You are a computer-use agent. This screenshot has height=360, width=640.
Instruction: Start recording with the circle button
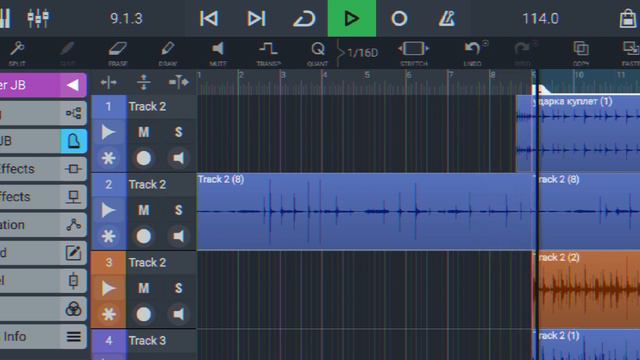point(399,18)
